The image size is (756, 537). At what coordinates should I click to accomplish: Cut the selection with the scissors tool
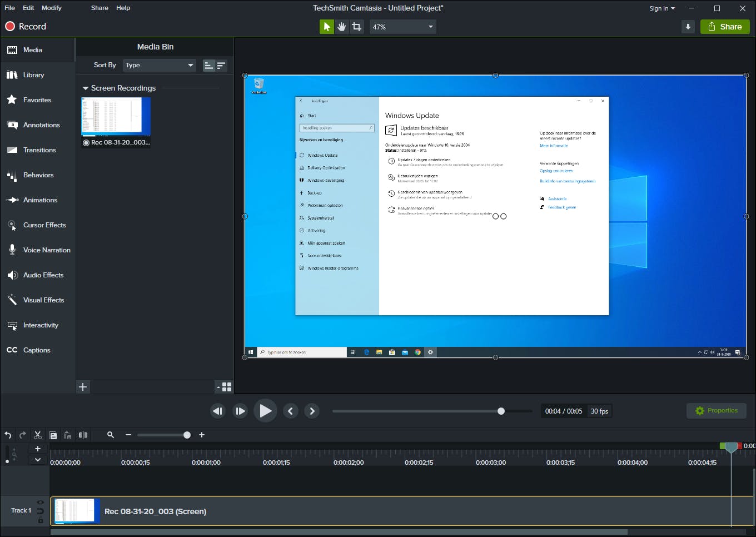37,435
